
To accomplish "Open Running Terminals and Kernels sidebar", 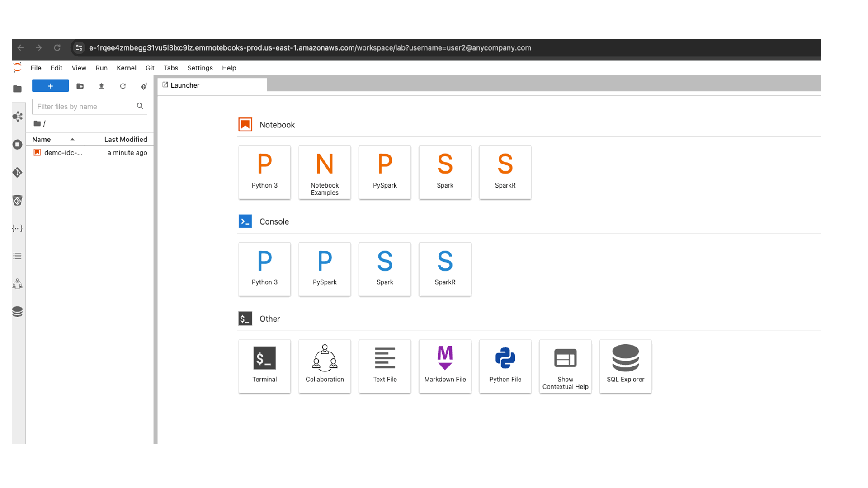I will [x=18, y=145].
